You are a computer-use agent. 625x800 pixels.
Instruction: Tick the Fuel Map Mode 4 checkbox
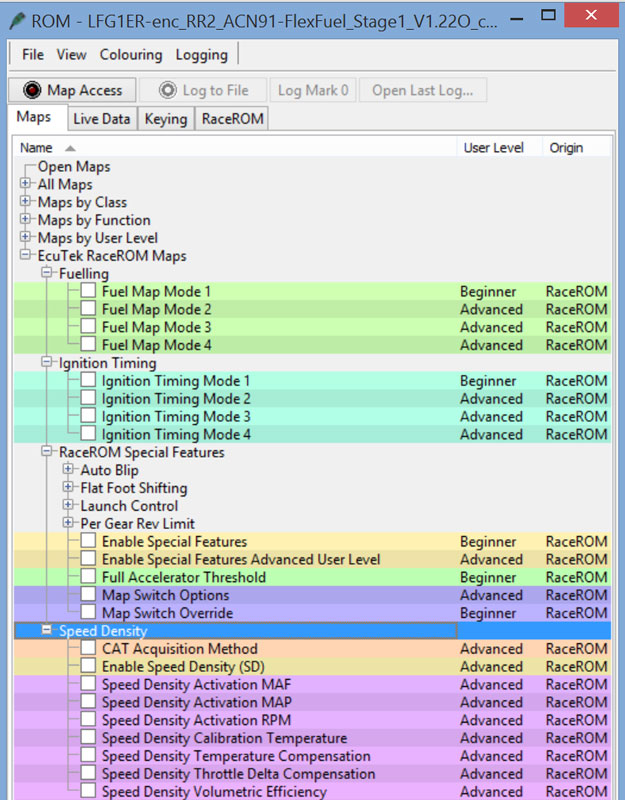coord(88,344)
